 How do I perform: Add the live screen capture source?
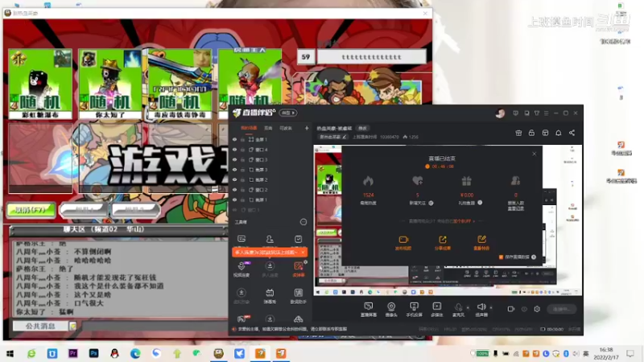pos(369,309)
